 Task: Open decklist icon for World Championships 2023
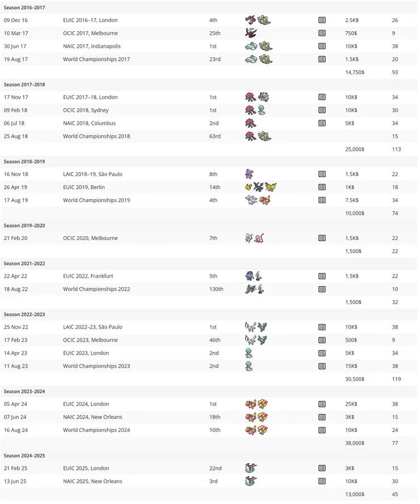[x=322, y=366]
